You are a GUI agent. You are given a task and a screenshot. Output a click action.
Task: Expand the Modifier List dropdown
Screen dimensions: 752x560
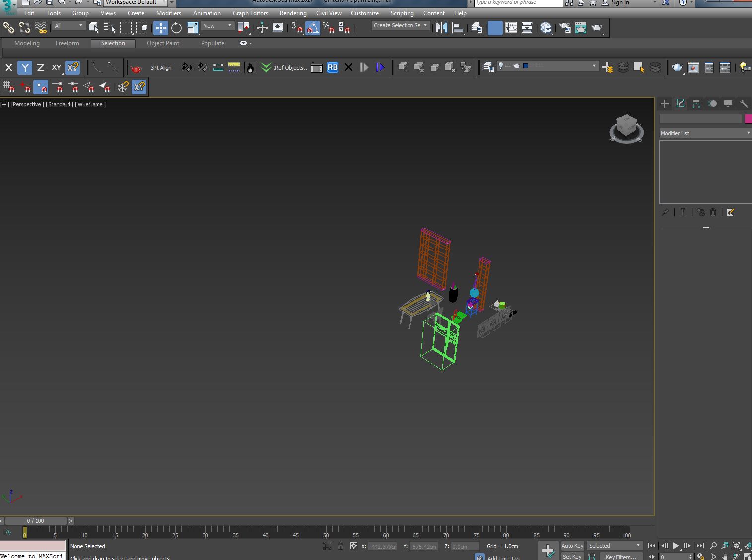[705, 133]
